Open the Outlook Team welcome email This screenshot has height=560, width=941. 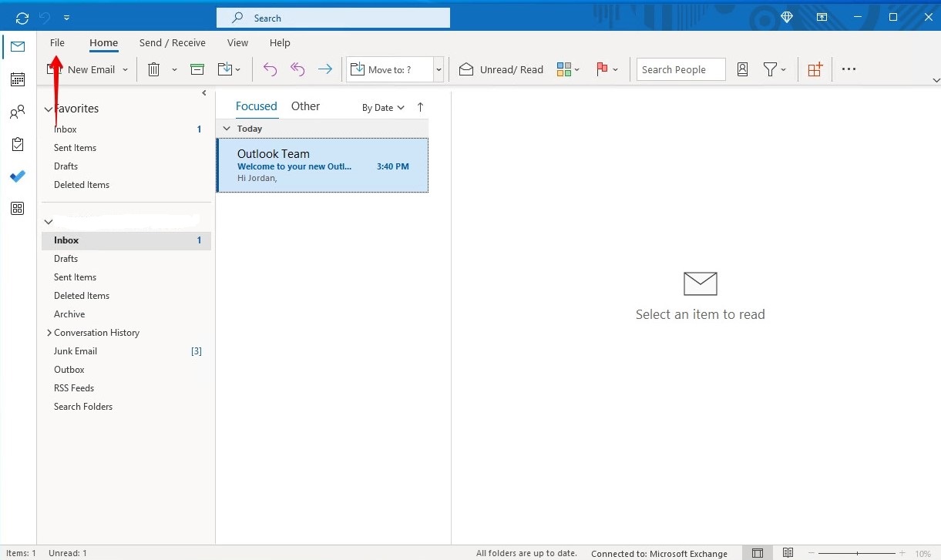pos(322,165)
